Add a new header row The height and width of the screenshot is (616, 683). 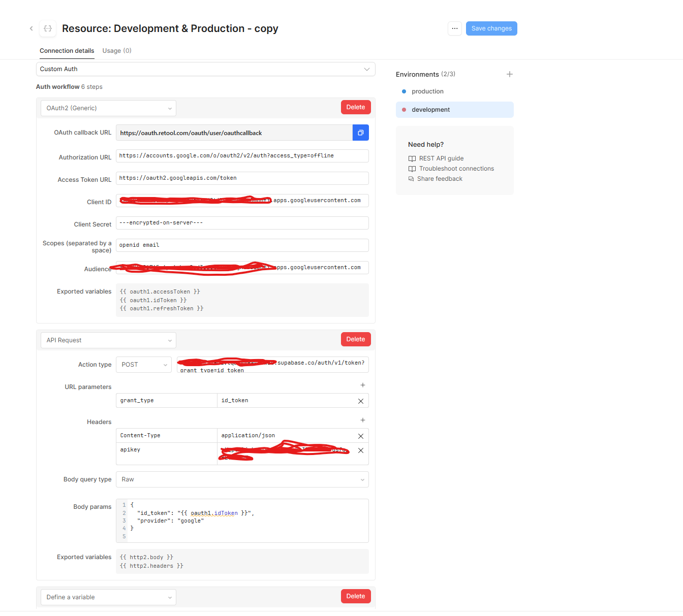pos(362,420)
